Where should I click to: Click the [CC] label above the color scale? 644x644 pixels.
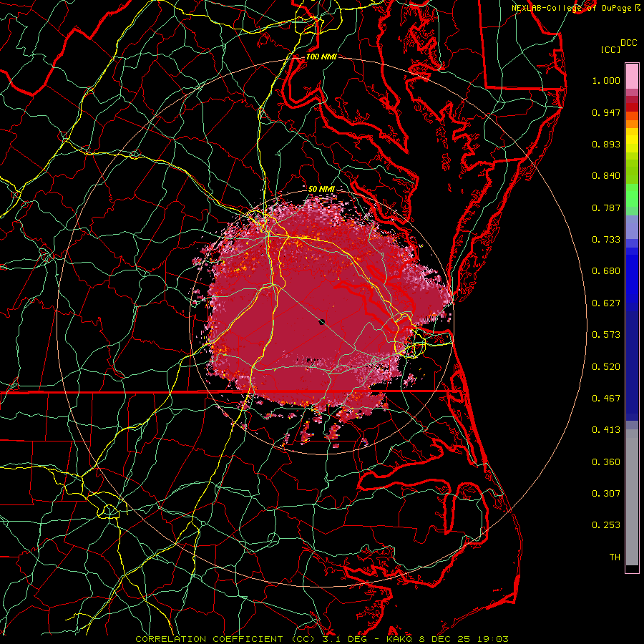coord(610,49)
